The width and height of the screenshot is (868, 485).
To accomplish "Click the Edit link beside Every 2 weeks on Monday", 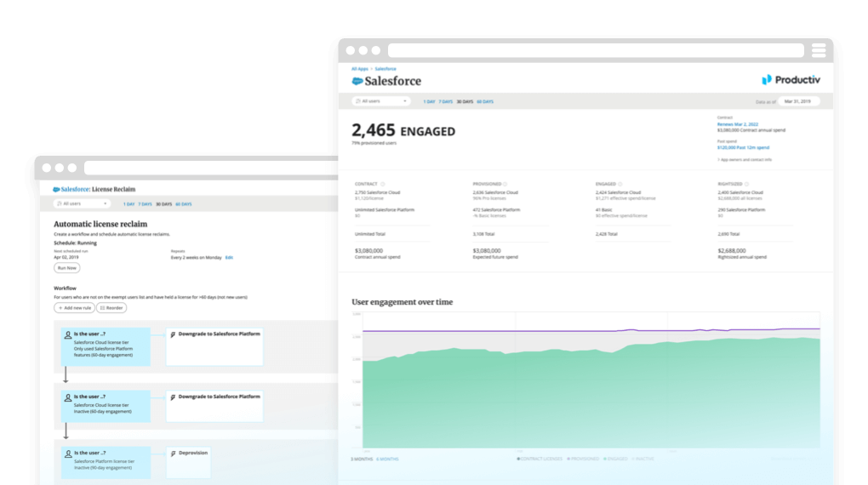I will point(229,258).
